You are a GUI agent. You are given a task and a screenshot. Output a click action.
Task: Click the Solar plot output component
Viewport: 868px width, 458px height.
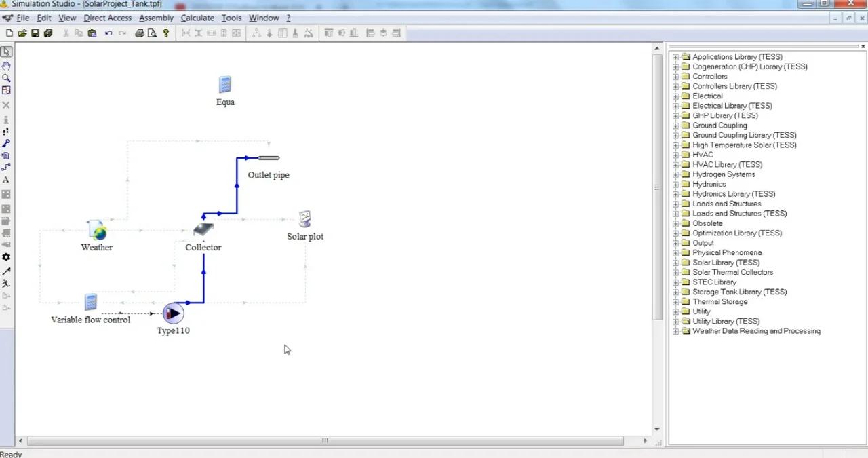305,219
